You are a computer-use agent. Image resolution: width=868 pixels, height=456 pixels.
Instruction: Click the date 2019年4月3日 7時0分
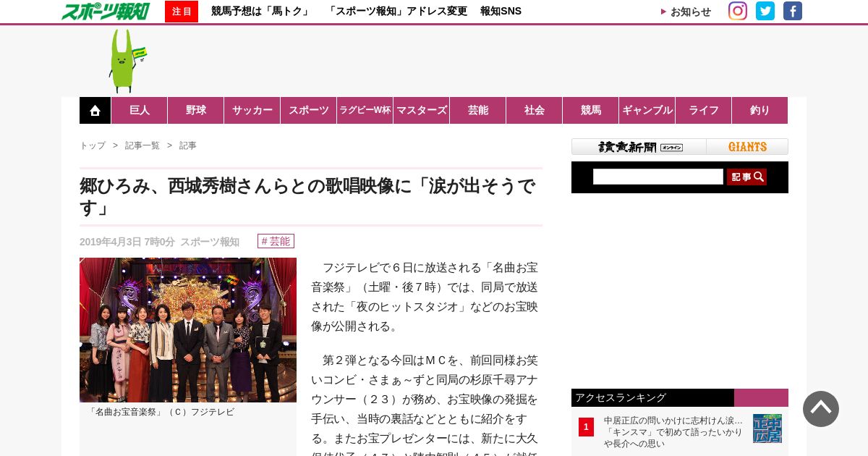(127, 242)
